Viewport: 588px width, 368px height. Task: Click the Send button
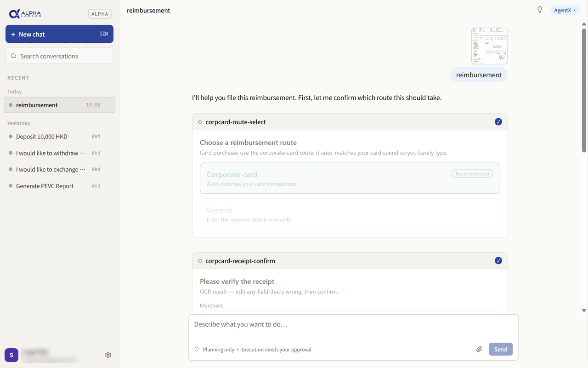coord(501,350)
